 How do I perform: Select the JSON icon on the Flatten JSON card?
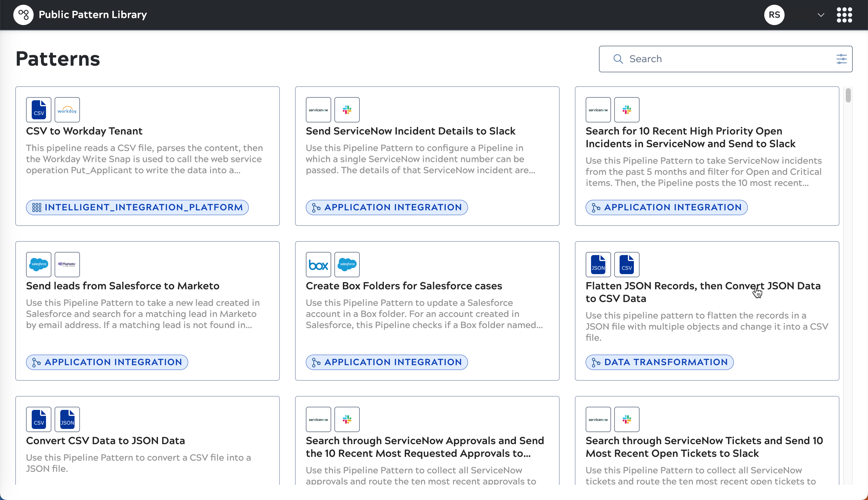point(598,264)
